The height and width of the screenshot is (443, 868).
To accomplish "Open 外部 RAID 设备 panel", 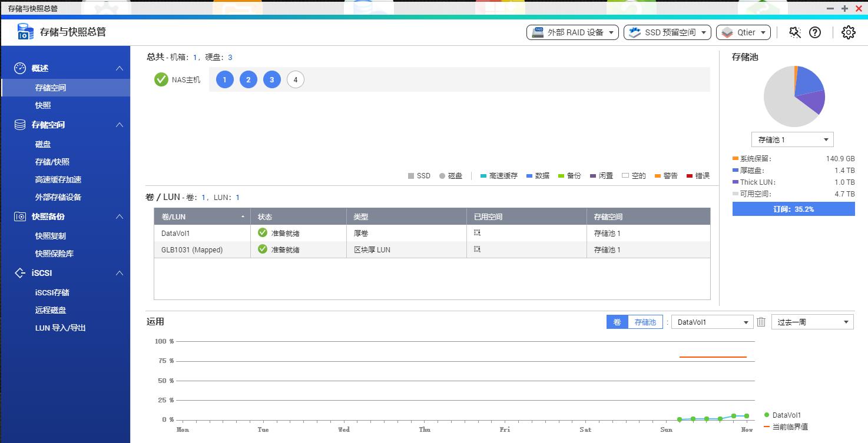I will tap(571, 33).
